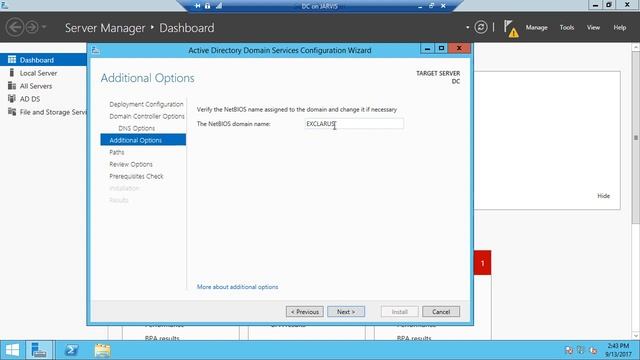Click the Previous button
Viewport: 640px width, 360px height.
[x=304, y=311]
